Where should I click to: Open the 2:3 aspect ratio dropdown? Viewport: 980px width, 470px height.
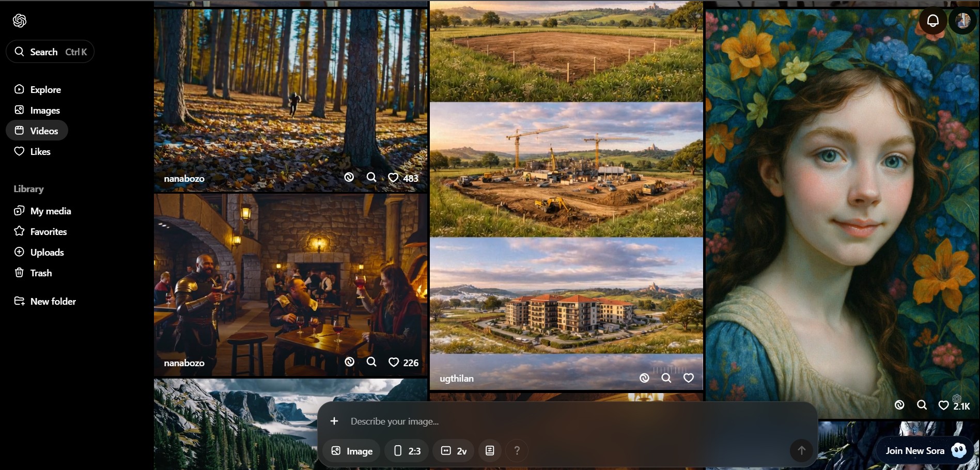click(407, 451)
